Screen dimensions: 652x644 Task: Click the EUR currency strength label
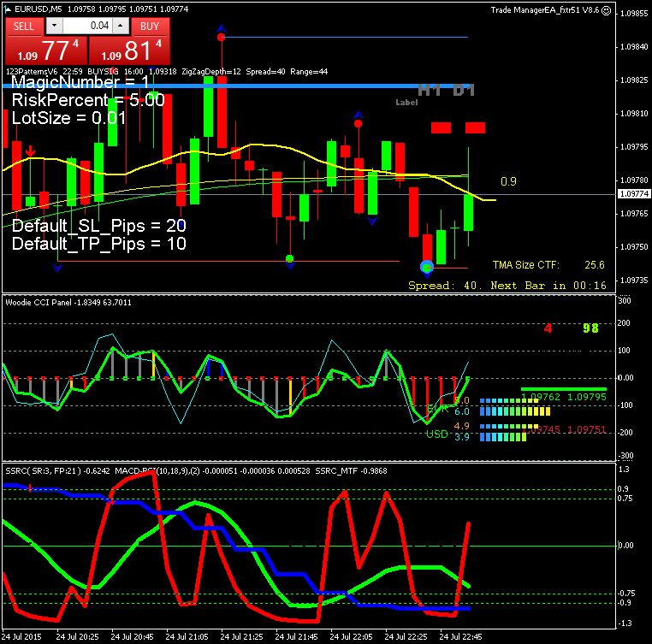point(438,409)
